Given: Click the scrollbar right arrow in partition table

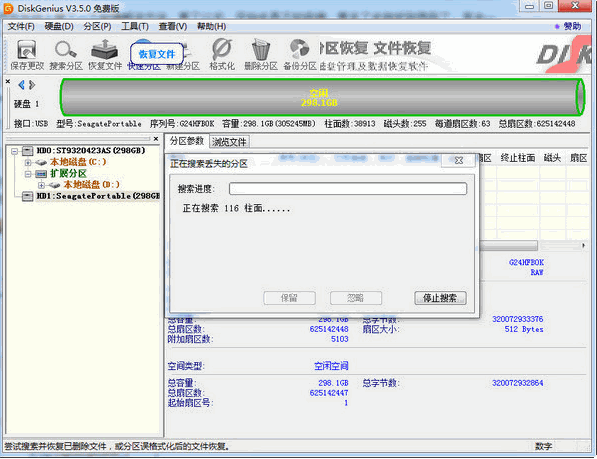Looking at the screenshot, I should 583,245.
